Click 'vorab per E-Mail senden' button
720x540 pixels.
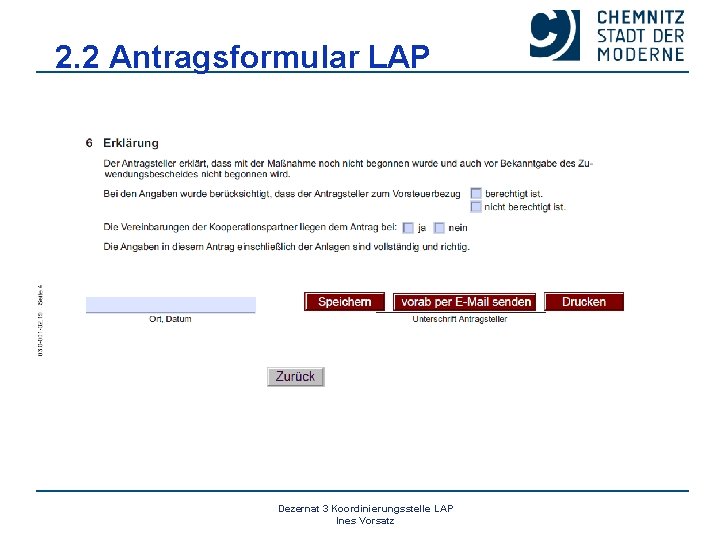tap(465, 302)
